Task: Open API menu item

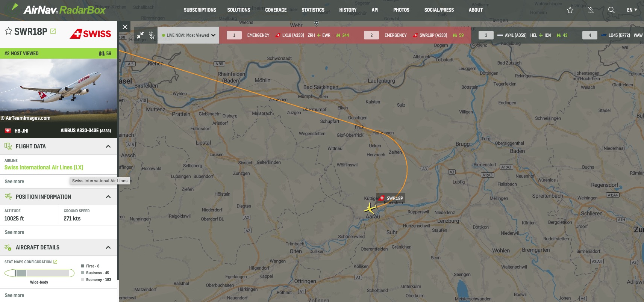Action: tap(375, 10)
